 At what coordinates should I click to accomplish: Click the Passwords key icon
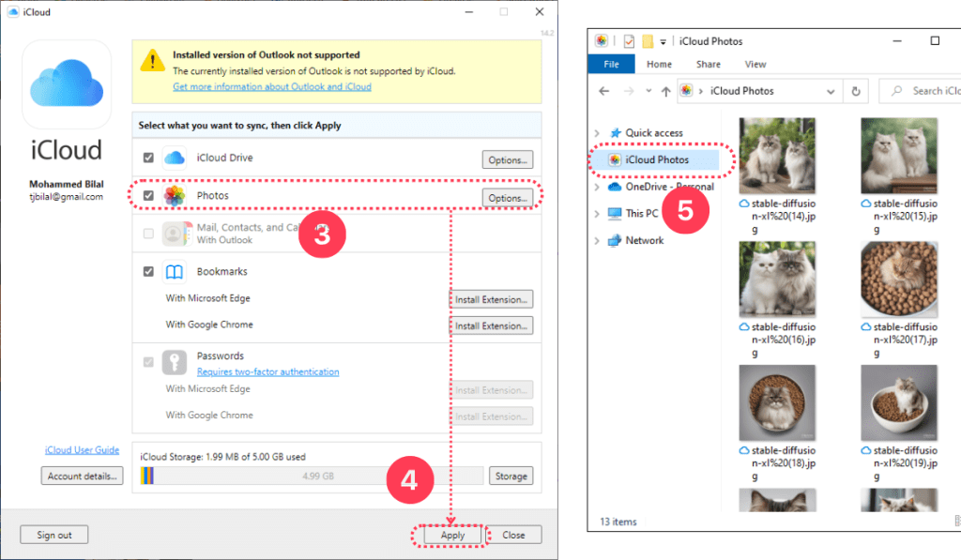pos(175,363)
